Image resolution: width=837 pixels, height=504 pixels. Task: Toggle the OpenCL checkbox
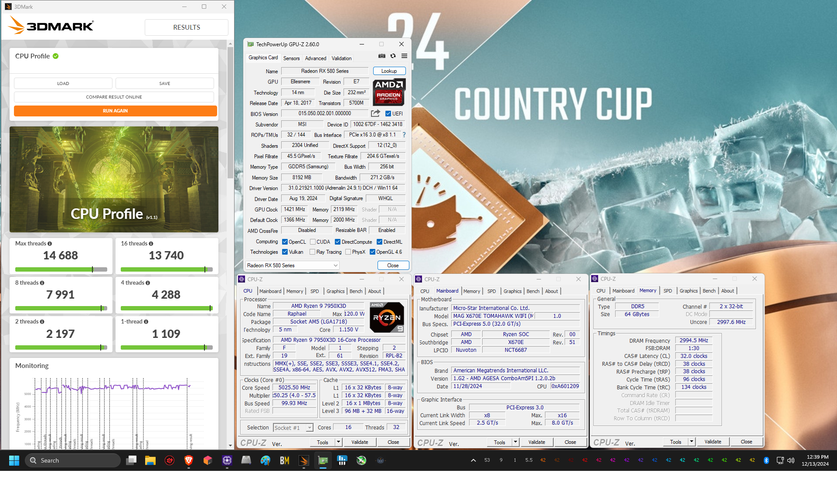(x=285, y=242)
